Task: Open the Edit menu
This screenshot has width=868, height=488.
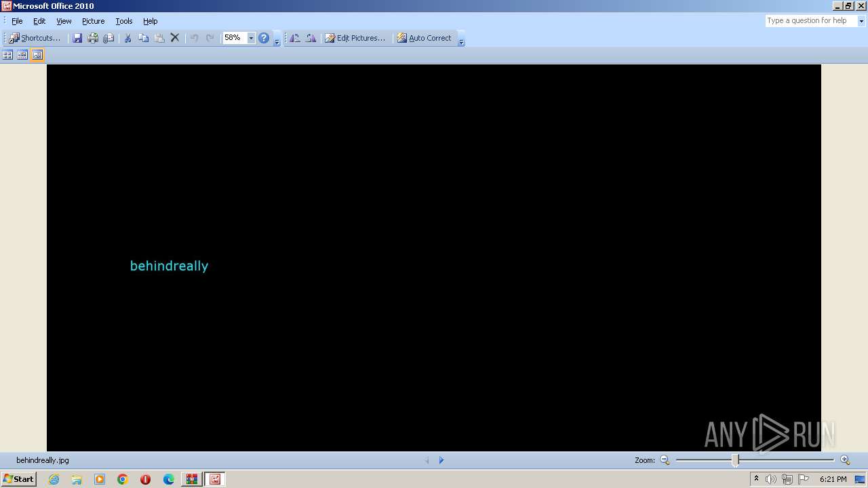Action: (x=39, y=21)
